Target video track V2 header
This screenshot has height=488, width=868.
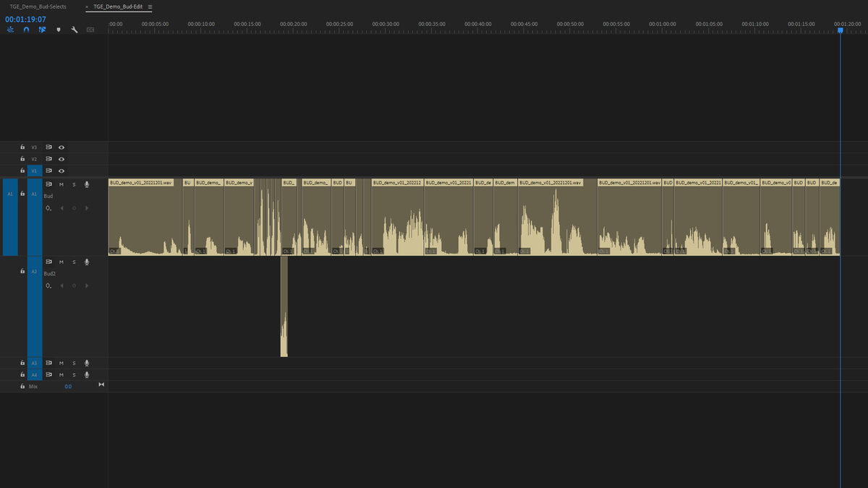34,159
